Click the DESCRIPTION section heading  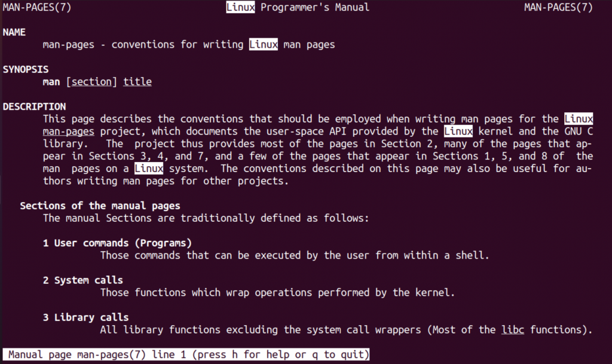tap(34, 106)
